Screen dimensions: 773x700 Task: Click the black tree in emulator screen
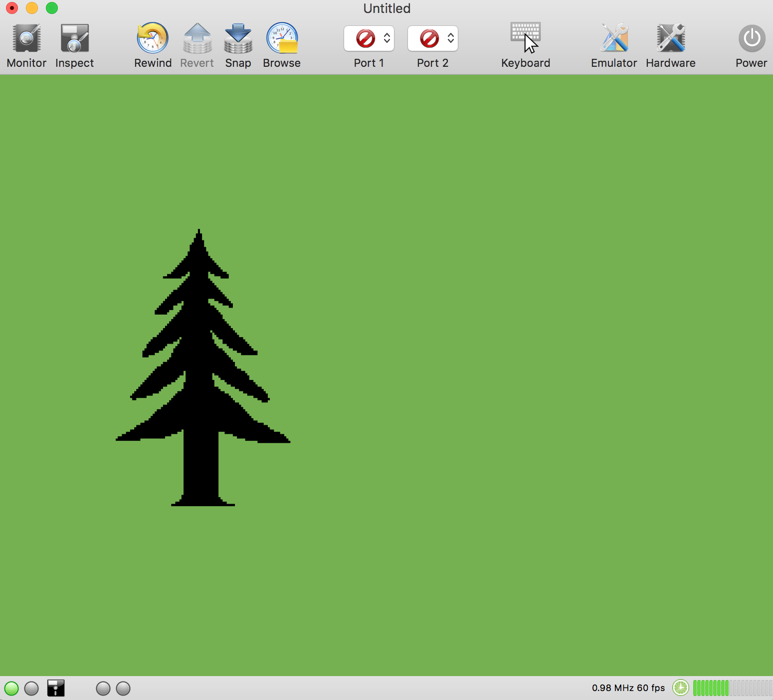[202, 368]
